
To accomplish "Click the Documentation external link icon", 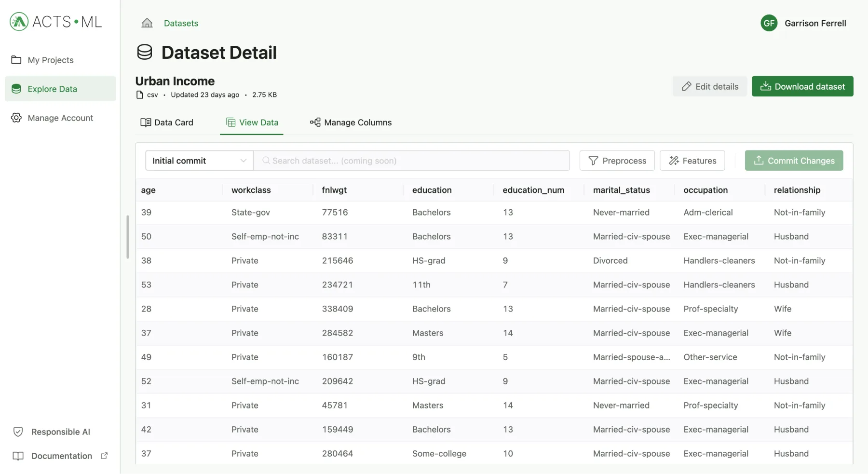I will [104, 456].
